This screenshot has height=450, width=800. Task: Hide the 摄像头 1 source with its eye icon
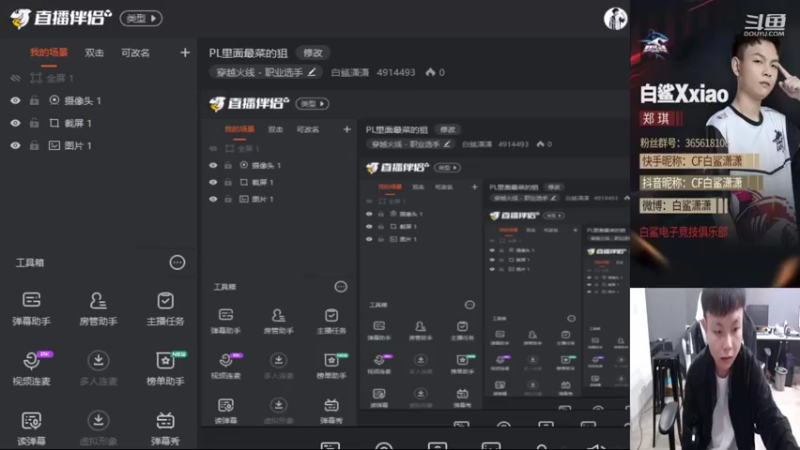15,101
